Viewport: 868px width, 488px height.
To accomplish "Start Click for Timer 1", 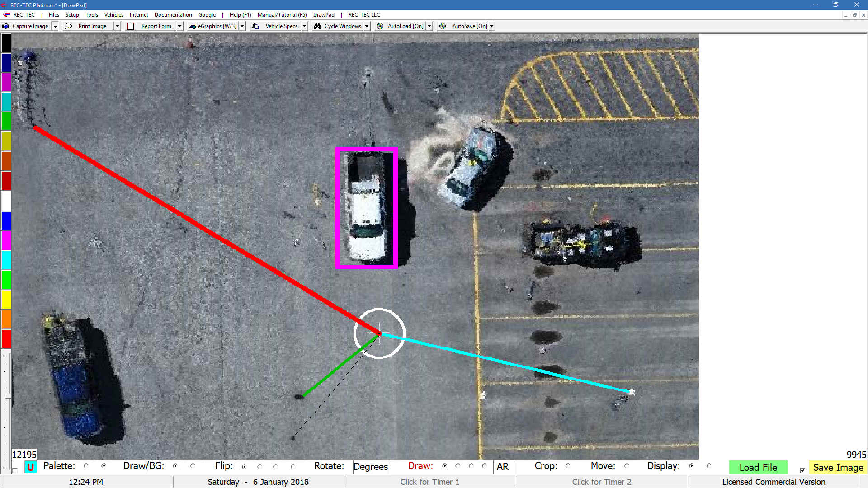I will [x=430, y=482].
